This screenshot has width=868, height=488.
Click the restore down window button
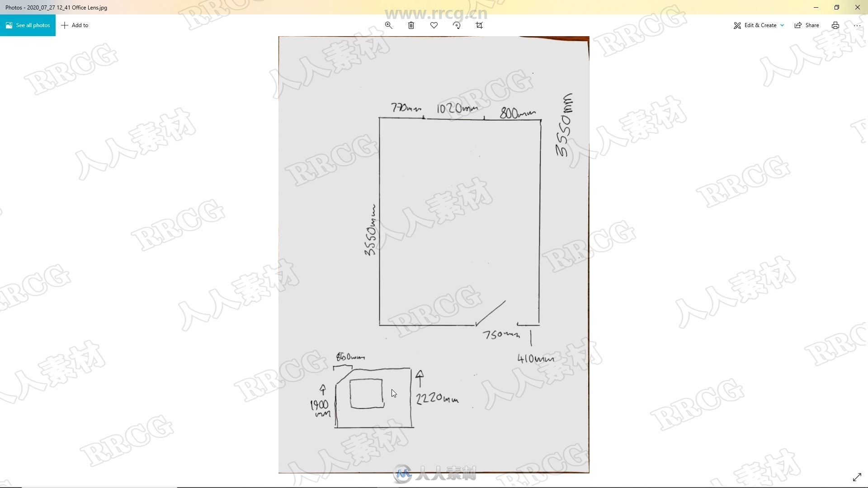(836, 7)
